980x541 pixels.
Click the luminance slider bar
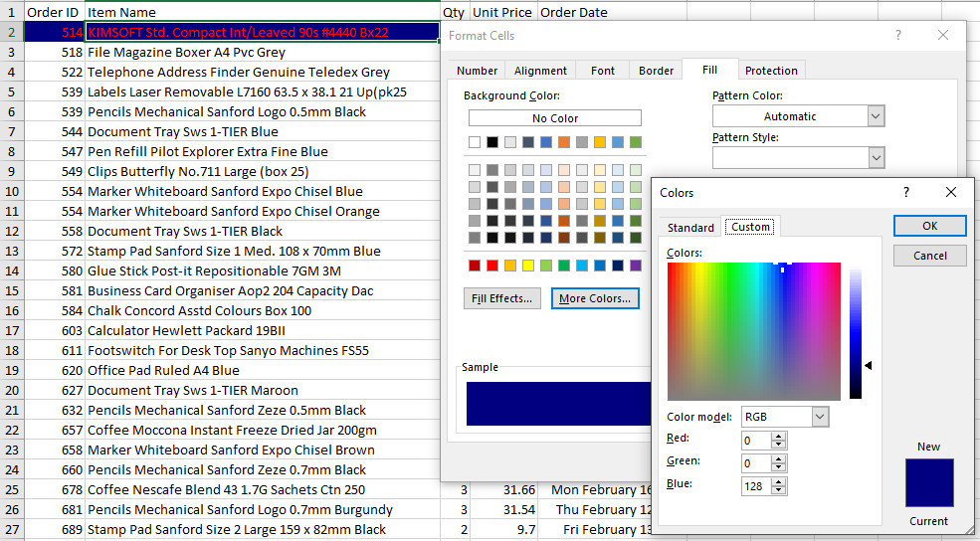coord(856,331)
